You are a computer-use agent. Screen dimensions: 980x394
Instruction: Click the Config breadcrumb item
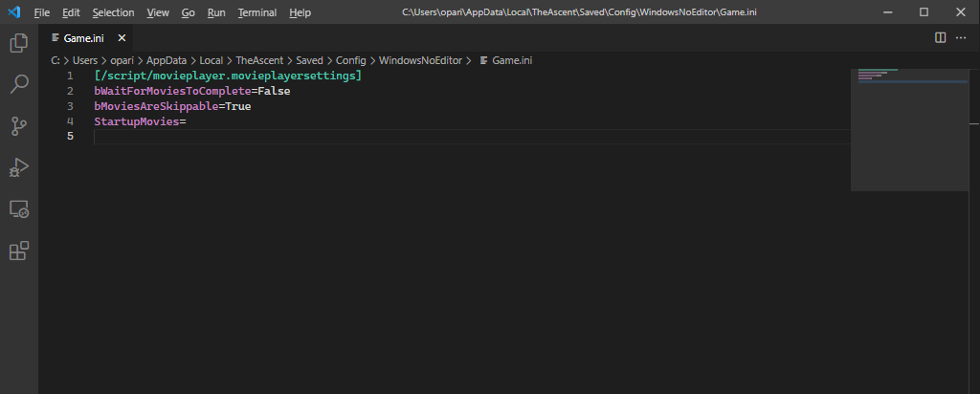[x=351, y=60]
